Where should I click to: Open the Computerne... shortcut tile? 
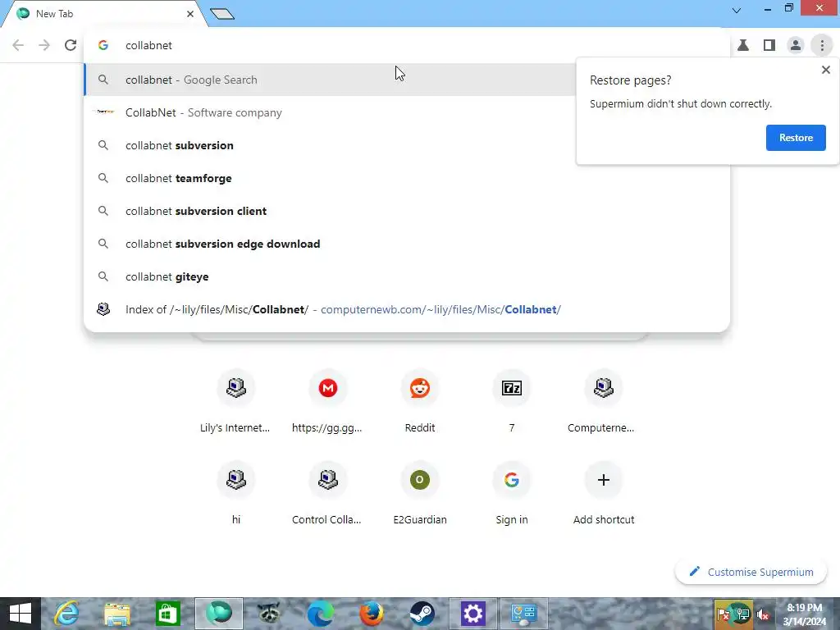pos(603,400)
